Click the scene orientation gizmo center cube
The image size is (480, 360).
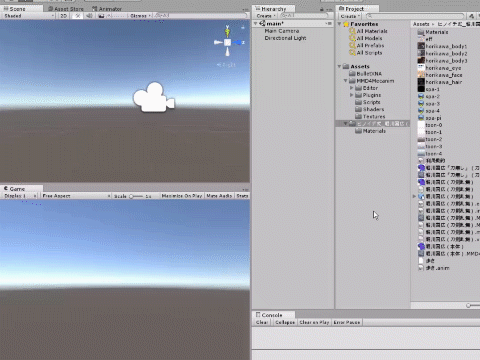pos(227,42)
